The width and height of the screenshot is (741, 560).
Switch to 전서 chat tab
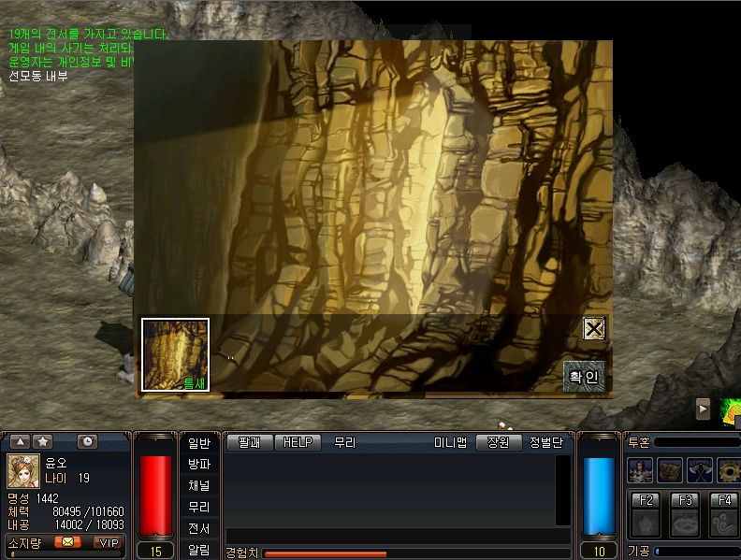pyautogui.click(x=199, y=528)
